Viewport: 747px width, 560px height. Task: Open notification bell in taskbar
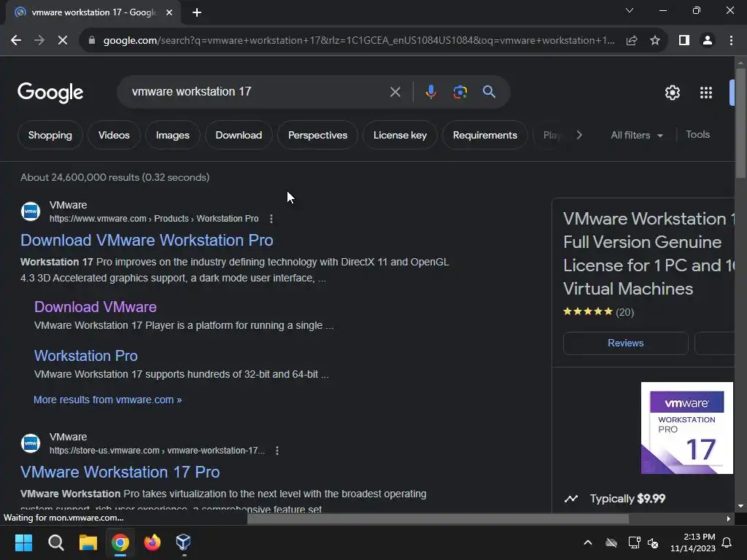click(727, 542)
